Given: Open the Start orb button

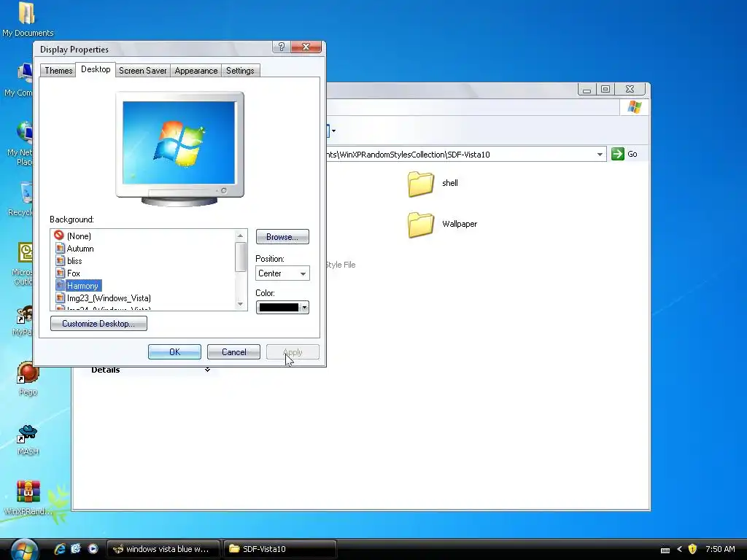Looking at the screenshot, I should pyautogui.click(x=24, y=550).
